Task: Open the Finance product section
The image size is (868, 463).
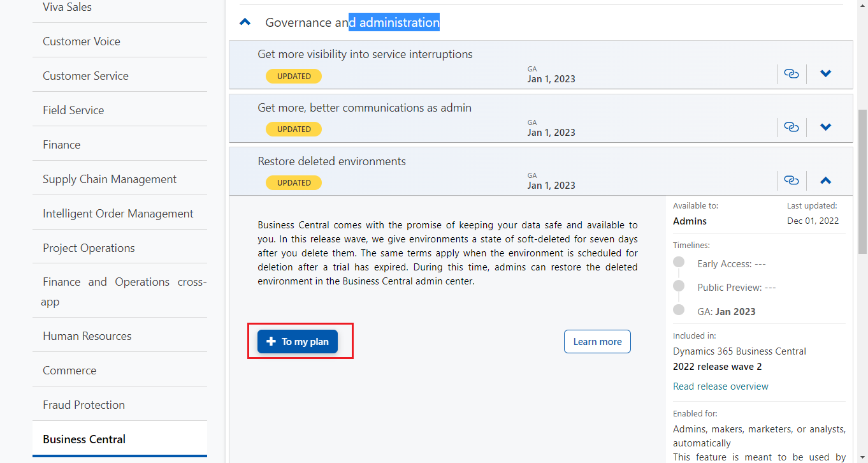Action: point(61,144)
